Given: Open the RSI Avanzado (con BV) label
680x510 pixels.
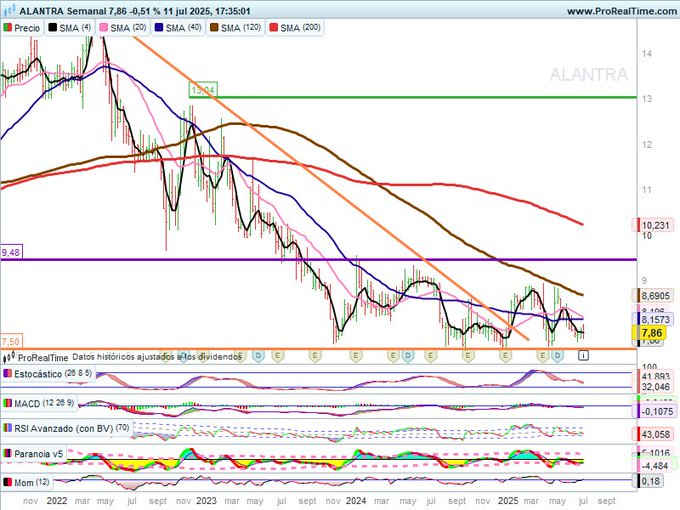Looking at the screenshot, I should click(67, 428).
